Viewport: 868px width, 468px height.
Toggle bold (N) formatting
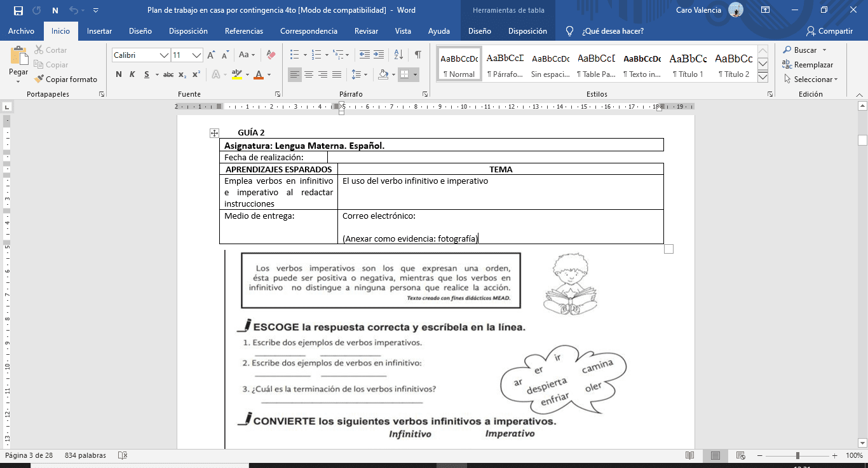[119, 75]
